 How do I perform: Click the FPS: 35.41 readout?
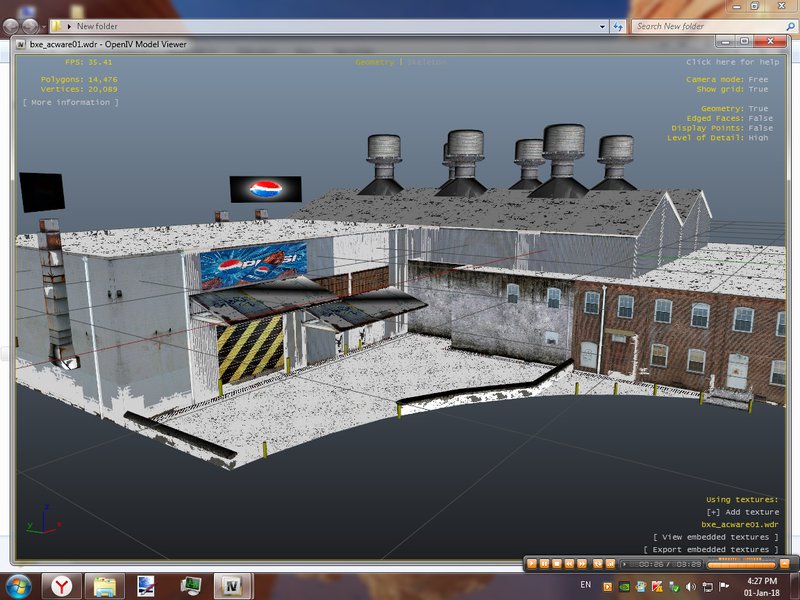click(x=88, y=62)
